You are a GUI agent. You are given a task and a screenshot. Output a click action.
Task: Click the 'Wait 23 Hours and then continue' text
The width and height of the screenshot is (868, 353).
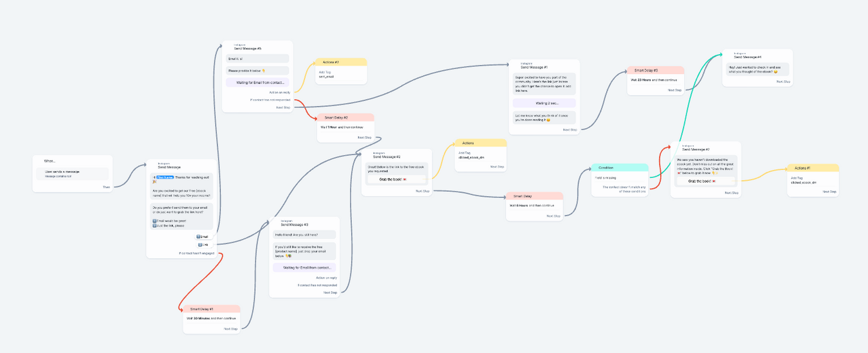[654, 80]
